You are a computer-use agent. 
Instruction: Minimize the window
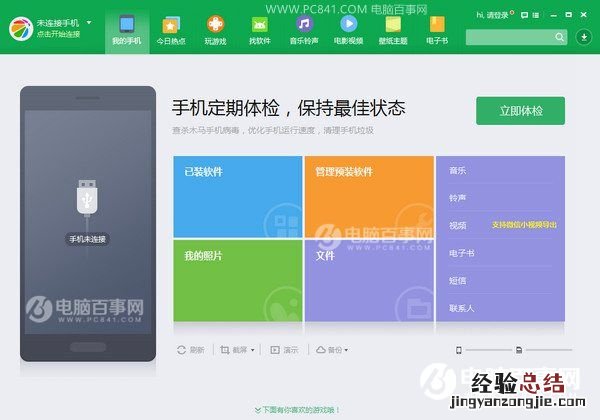(554, 15)
